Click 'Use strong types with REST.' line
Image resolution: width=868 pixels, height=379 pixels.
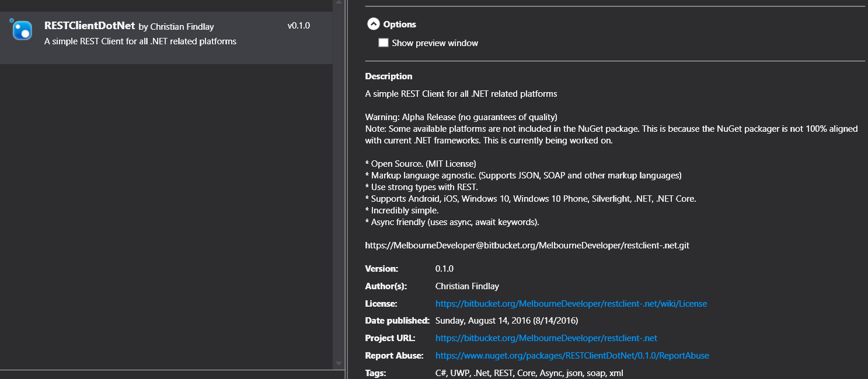point(421,187)
